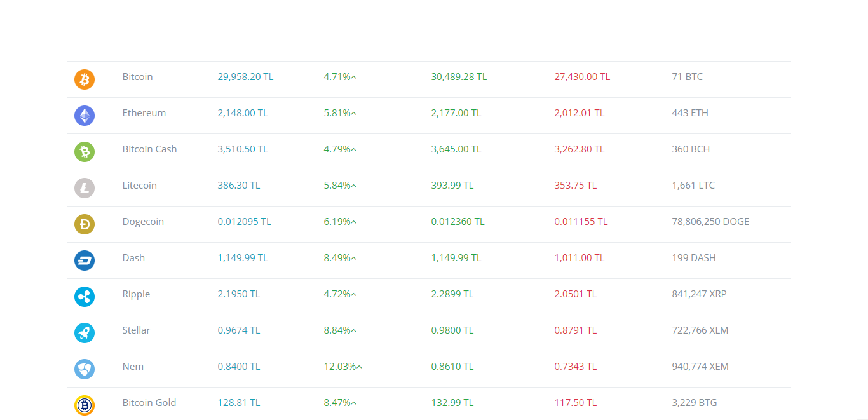Click Ripple price 2.1950 TL
This screenshot has width=868, height=420.
(239, 294)
